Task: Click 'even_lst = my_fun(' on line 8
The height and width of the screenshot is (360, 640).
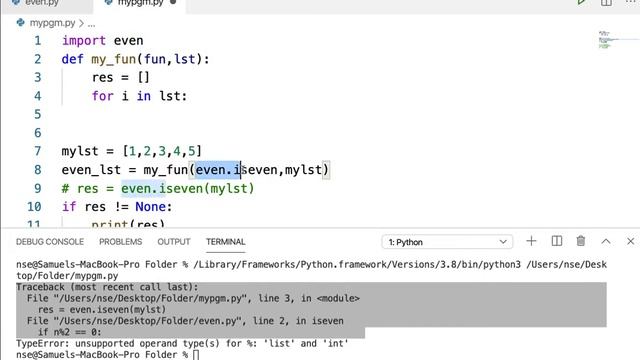Action: (128, 170)
